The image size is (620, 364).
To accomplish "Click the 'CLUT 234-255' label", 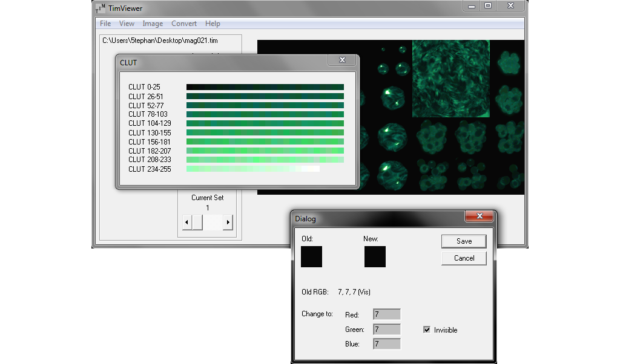I will click(150, 169).
